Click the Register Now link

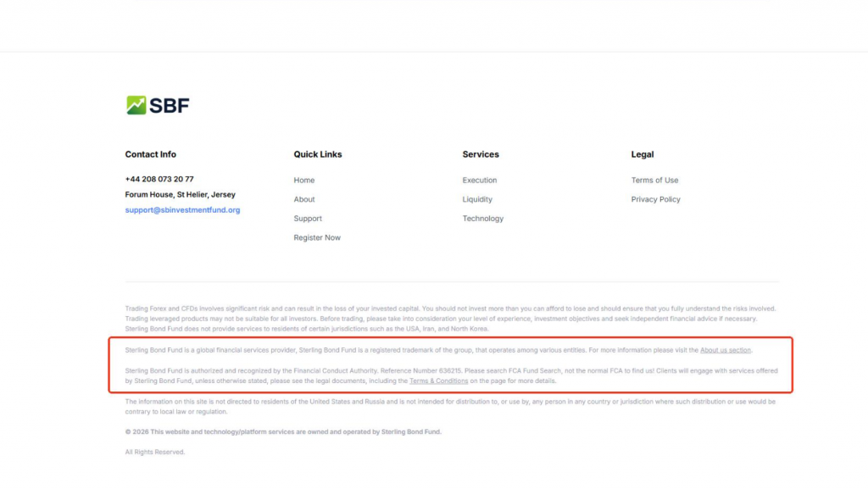[317, 237]
